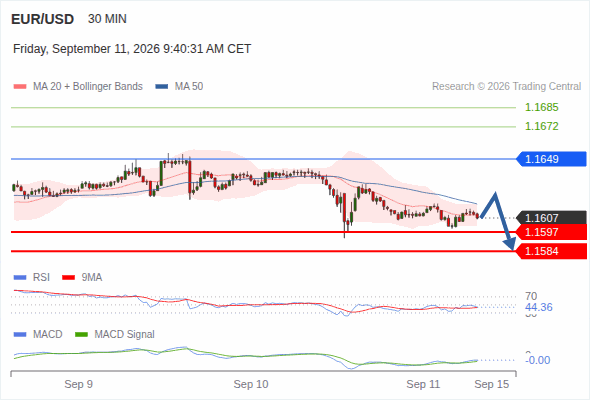Screen dimensions: 590x400
Task: Click the EUR/USD pair title
Action: 42,19
